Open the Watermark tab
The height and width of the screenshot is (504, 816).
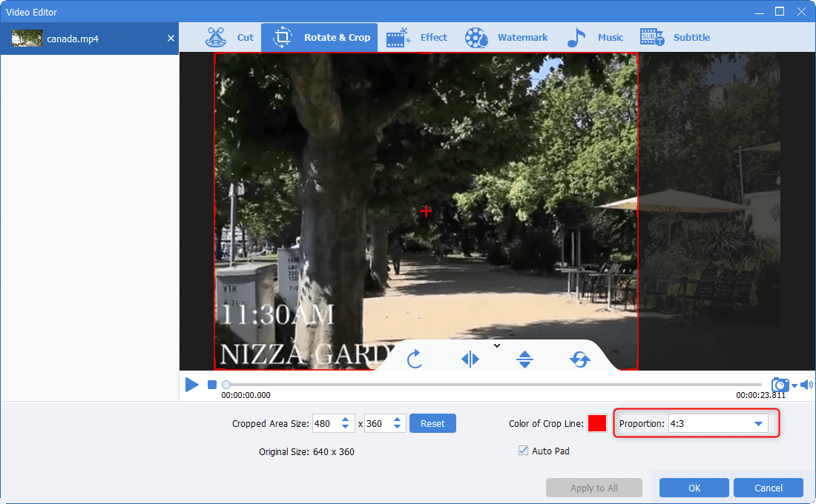coord(507,38)
